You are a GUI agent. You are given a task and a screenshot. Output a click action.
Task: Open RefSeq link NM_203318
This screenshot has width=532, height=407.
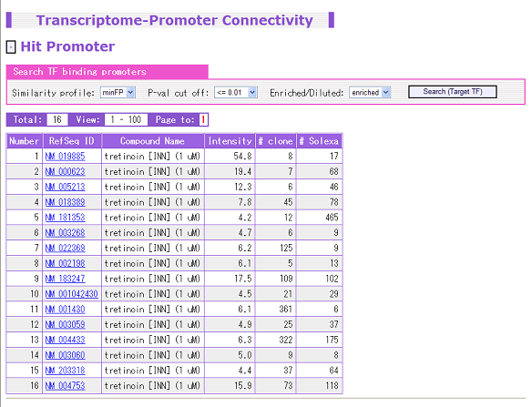pos(66,371)
